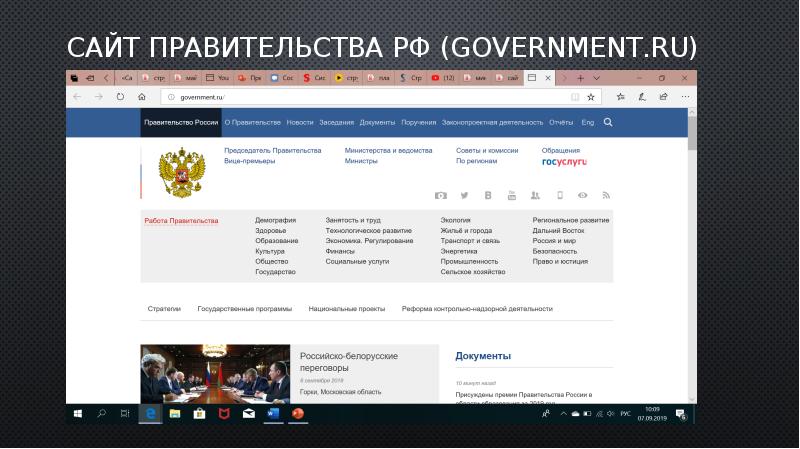Viewport: 800px width, 449px height.
Task: Open browser settings and more menu
Action: click(x=685, y=96)
